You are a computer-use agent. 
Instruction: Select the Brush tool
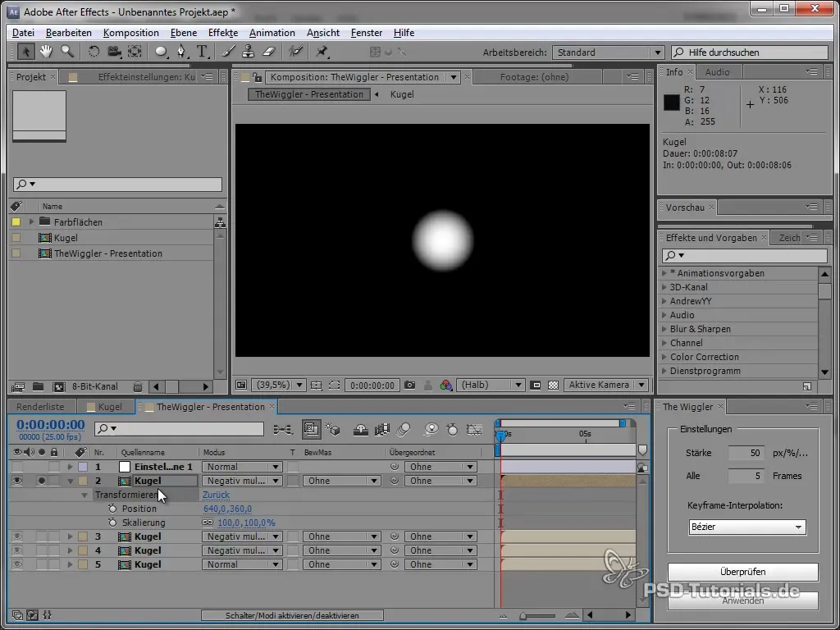point(228,52)
